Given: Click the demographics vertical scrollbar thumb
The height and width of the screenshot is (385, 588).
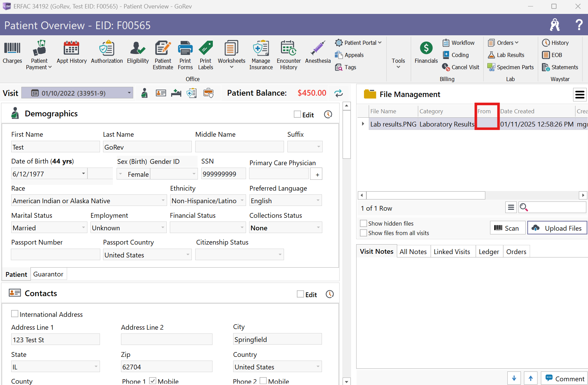Looking at the screenshot, I should tap(346, 135).
